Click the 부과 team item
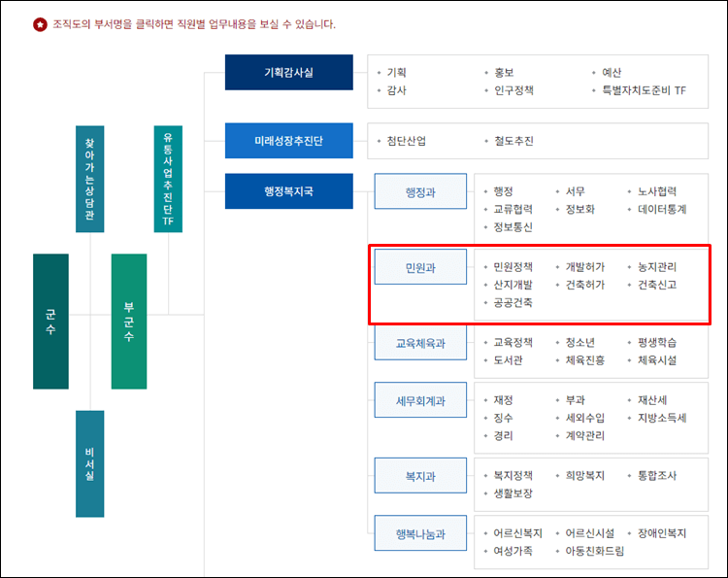Screen dimensions: 728x578 576,400
